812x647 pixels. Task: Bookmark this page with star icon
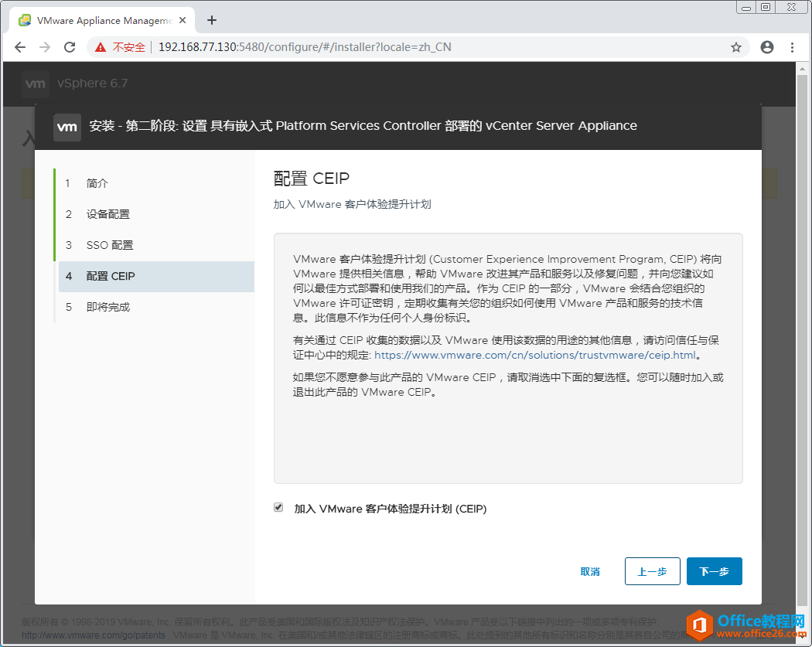[x=736, y=47]
